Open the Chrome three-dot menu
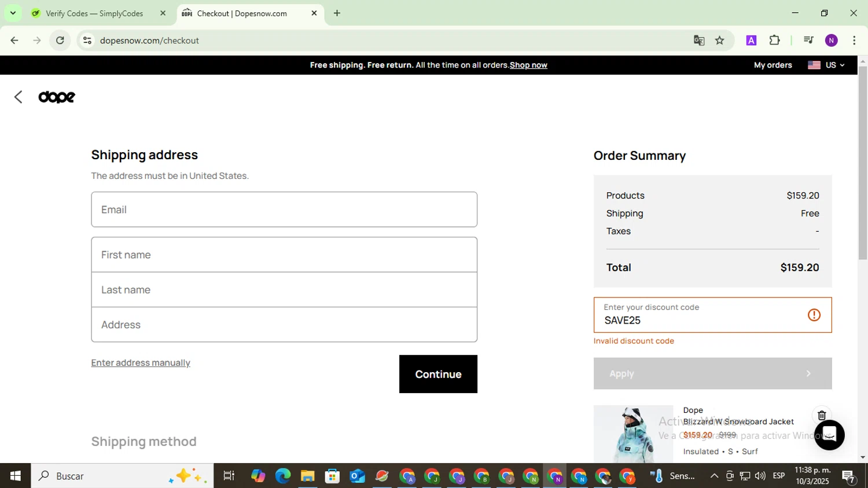Viewport: 868px width, 488px height. click(x=854, y=41)
